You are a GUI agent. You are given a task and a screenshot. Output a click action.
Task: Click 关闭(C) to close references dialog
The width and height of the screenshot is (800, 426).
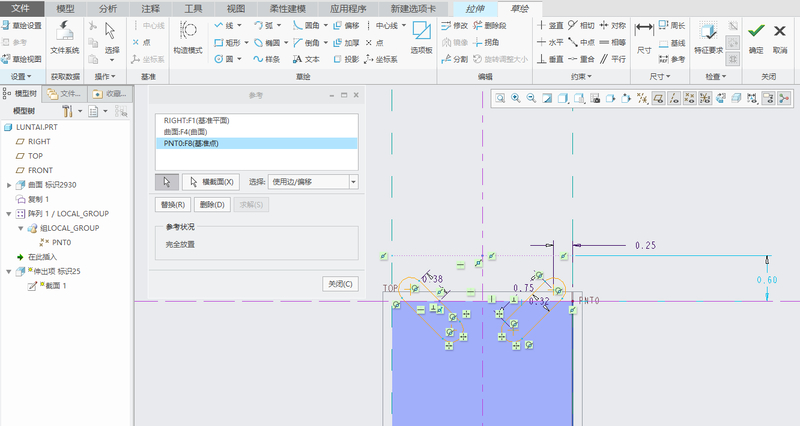[x=340, y=284]
